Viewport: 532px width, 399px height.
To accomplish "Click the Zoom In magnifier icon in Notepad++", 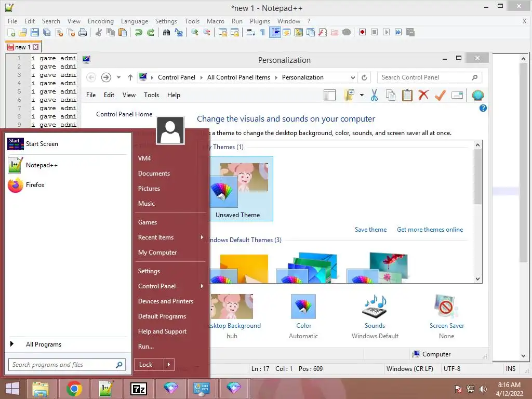I will [195, 32].
